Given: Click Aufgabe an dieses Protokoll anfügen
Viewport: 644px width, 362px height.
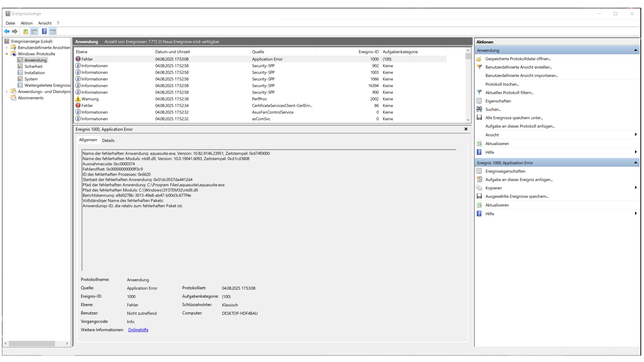Looking at the screenshot, I should (520, 126).
